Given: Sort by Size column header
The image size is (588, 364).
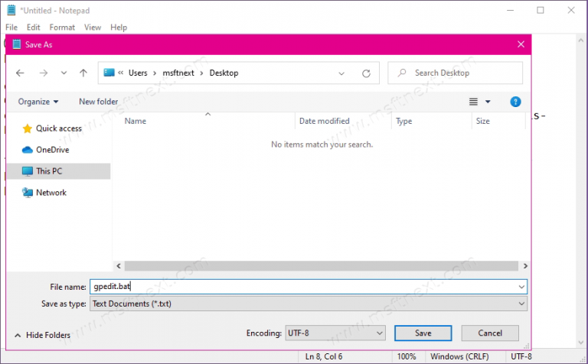Looking at the screenshot, I should (x=482, y=121).
